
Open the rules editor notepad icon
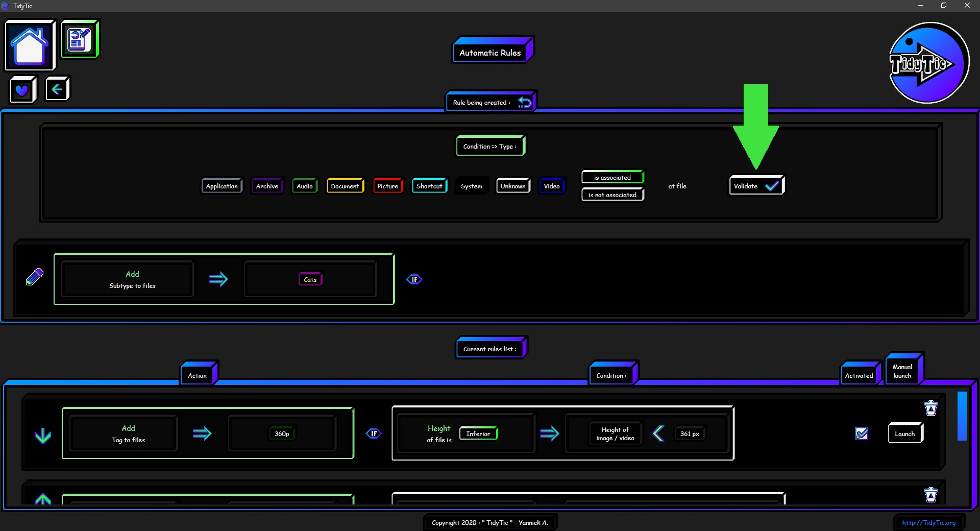pos(80,39)
